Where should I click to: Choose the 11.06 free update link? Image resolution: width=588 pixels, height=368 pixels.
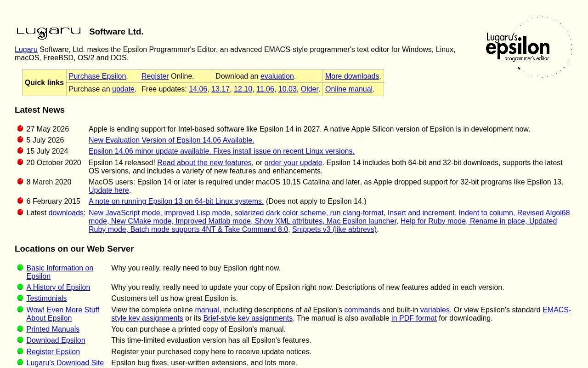(x=265, y=89)
